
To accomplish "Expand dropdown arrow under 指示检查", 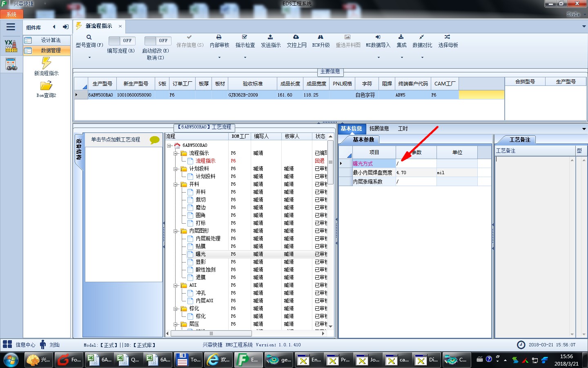I will (245, 58).
